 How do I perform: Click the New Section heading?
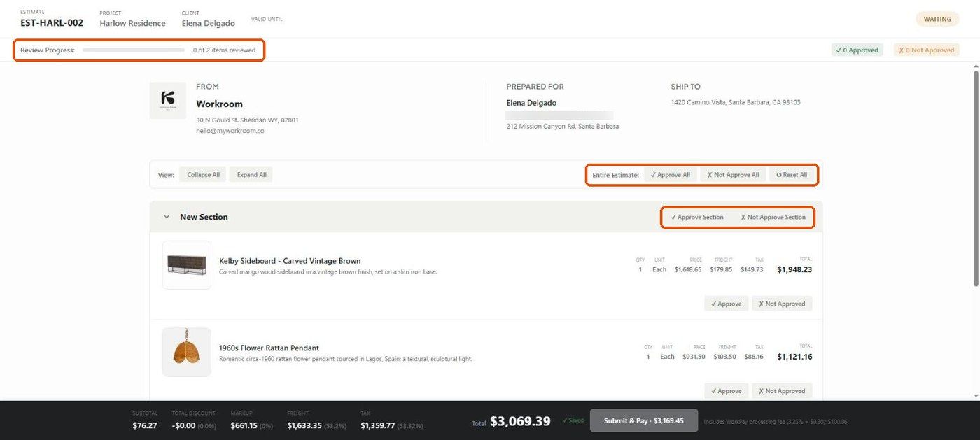[204, 217]
